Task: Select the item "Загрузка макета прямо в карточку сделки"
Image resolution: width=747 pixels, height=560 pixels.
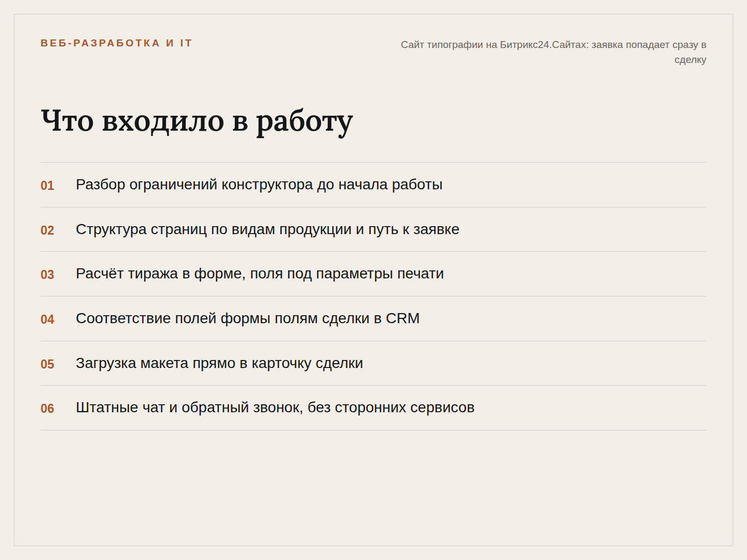Action: point(219,363)
